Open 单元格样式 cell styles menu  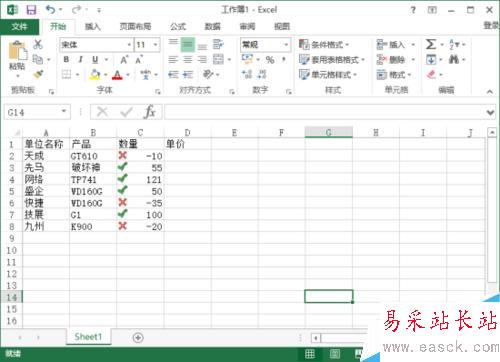tap(328, 74)
